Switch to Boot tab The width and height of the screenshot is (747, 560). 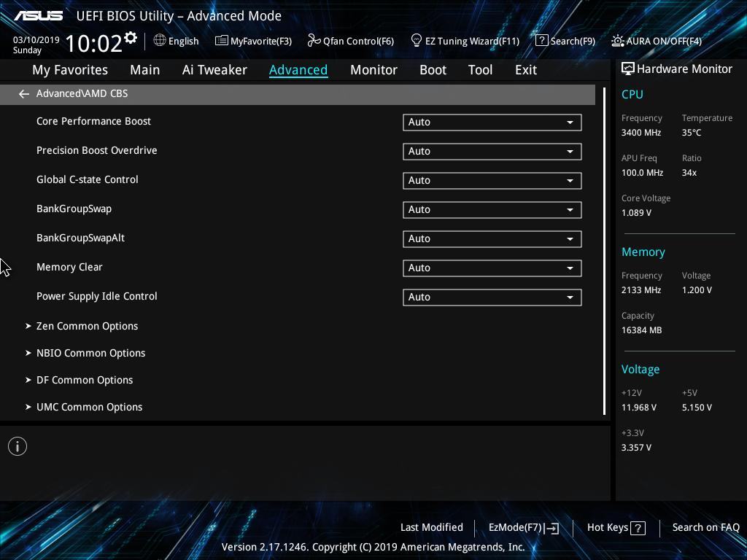[x=433, y=70]
